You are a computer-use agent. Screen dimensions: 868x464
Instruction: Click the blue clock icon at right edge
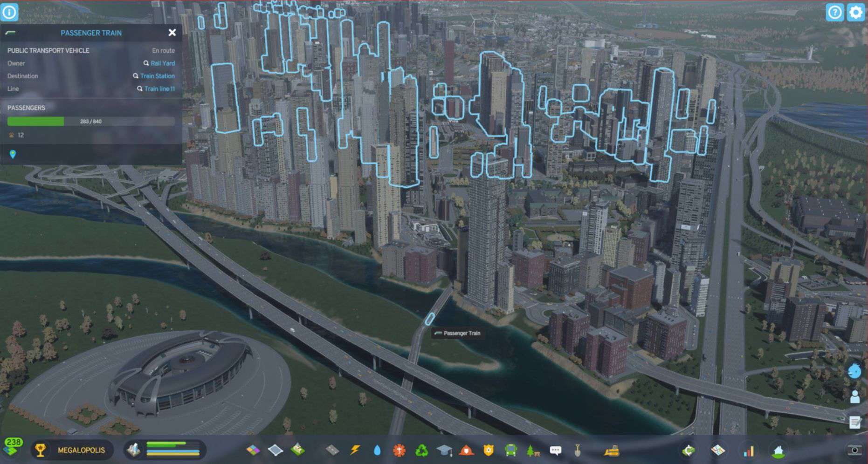[854, 371]
